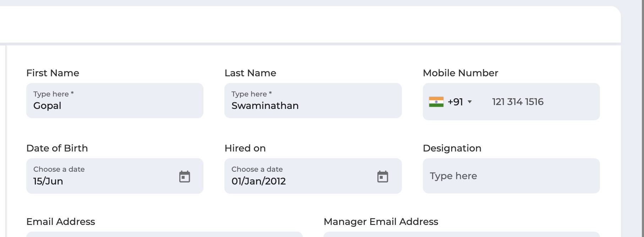
Task: Click the Designation label
Action: [452, 148]
